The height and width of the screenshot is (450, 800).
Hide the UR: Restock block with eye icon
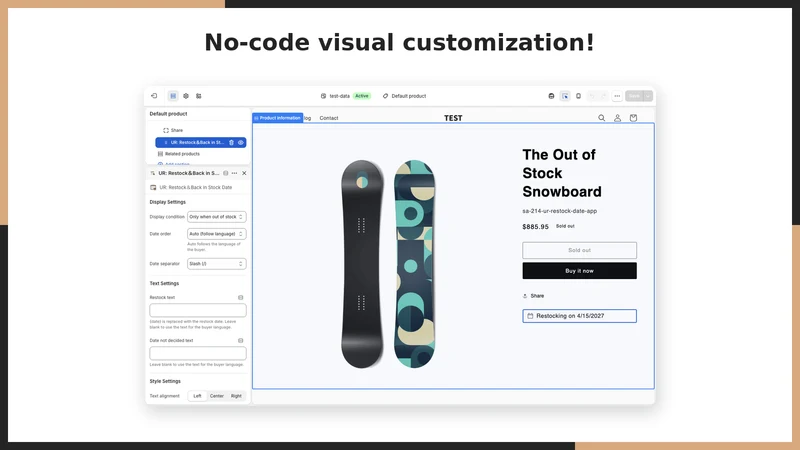click(240, 142)
